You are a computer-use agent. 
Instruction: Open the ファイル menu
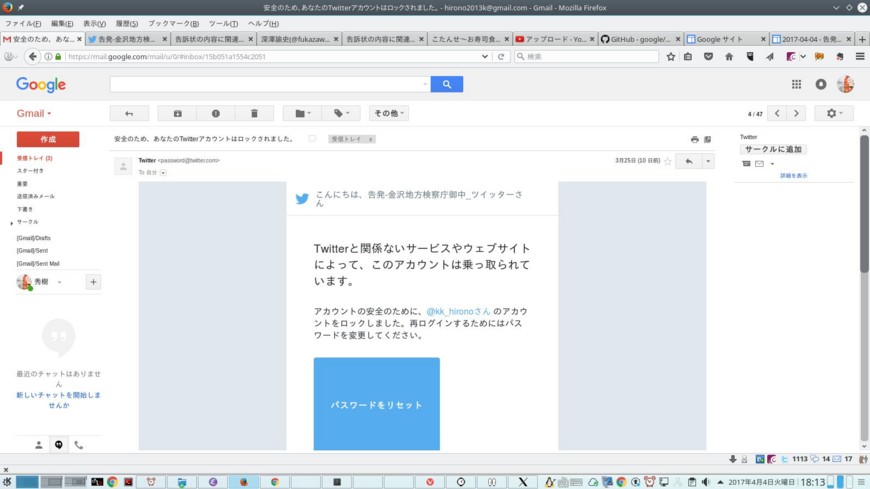23,23
